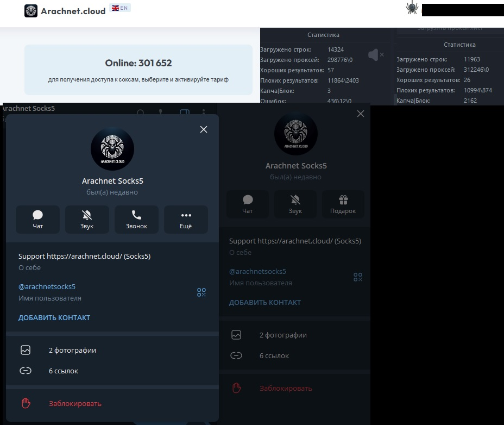The height and width of the screenshot is (425, 504).
Task: Click the Arachnet.cloud site title text
Action: point(73,11)
